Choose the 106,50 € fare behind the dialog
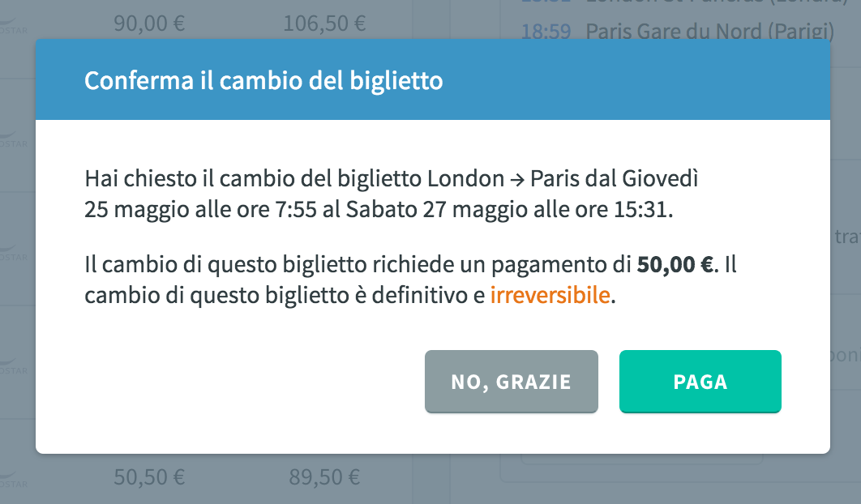 (324, 23)
